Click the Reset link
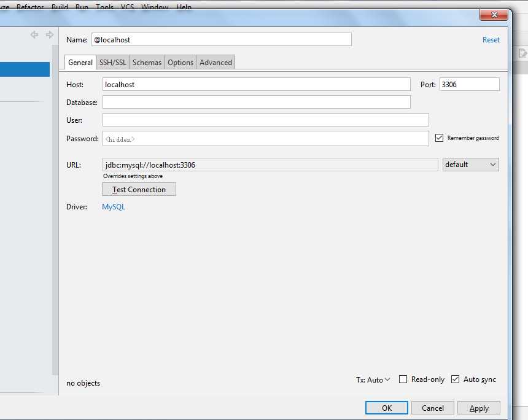Screen dimensions: 528x420 [491, 40]
